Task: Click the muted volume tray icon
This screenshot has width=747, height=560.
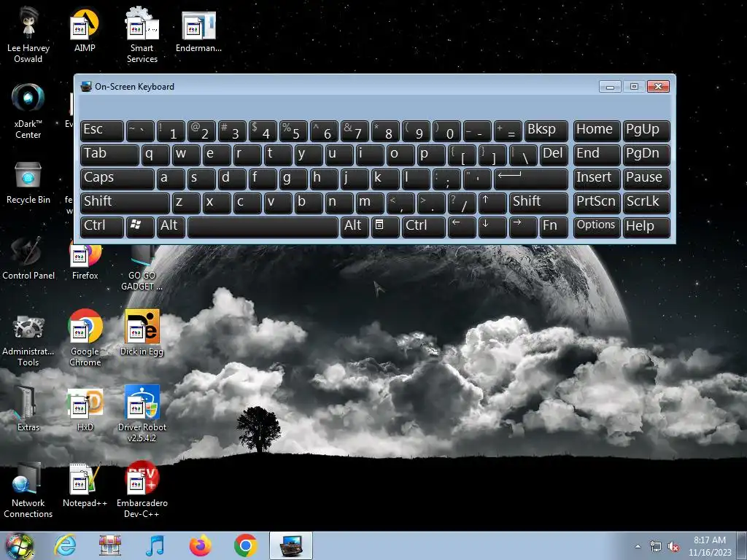Action: click(x=673, y=547)
